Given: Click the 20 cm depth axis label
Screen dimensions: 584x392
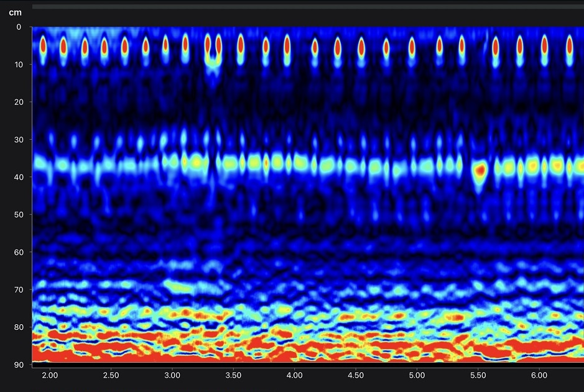Looking at the screenshot, I should [17, 102].
